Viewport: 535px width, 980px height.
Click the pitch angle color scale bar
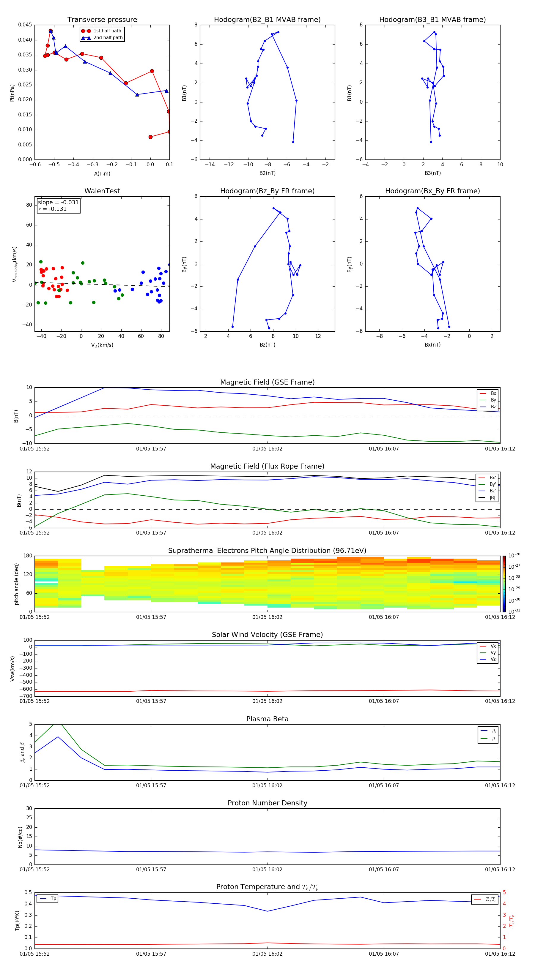[x=504, y=584]
